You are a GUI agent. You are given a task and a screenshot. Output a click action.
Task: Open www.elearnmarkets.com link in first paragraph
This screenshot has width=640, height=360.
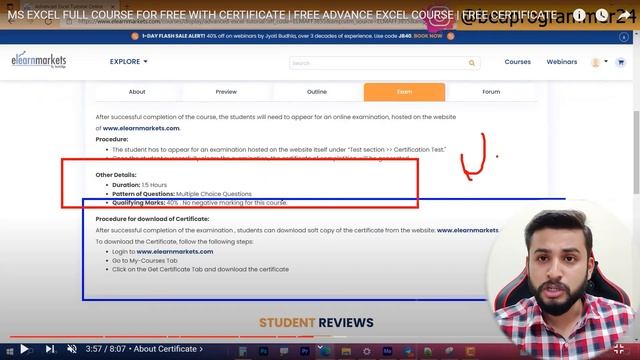click(141, 128)
